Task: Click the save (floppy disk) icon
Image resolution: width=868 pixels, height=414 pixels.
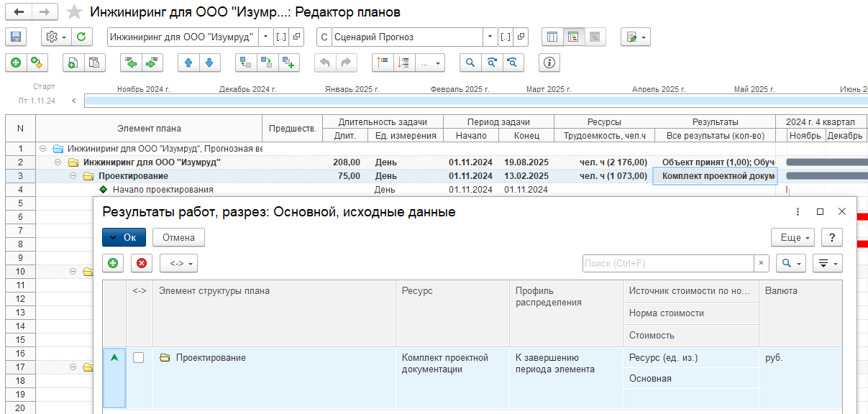Action: tap(15, 37)
